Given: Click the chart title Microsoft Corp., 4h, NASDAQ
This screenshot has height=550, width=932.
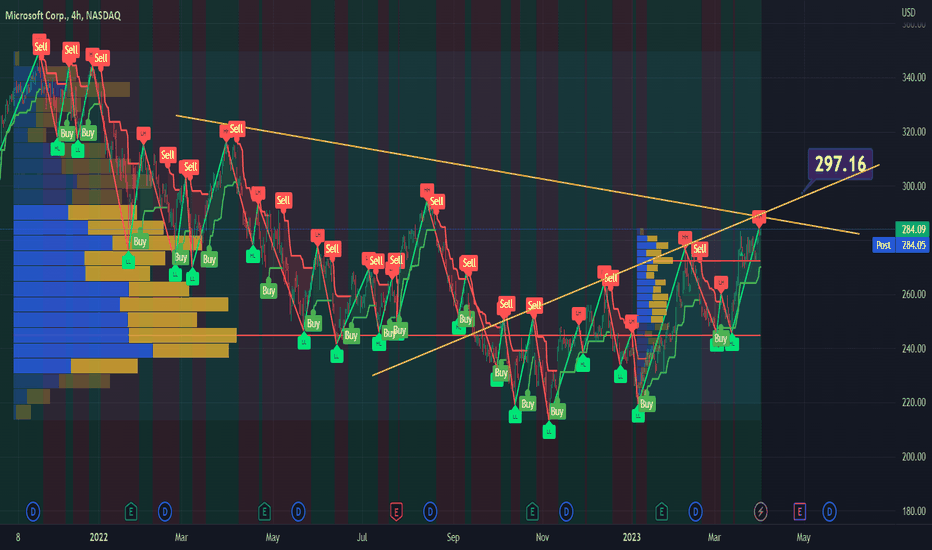Looking at the screenshot, I should tap(63, 15).
